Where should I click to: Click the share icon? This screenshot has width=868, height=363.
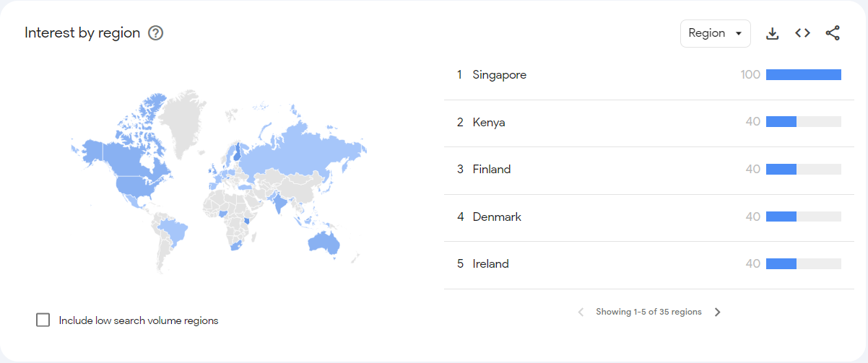coord(832,33)
